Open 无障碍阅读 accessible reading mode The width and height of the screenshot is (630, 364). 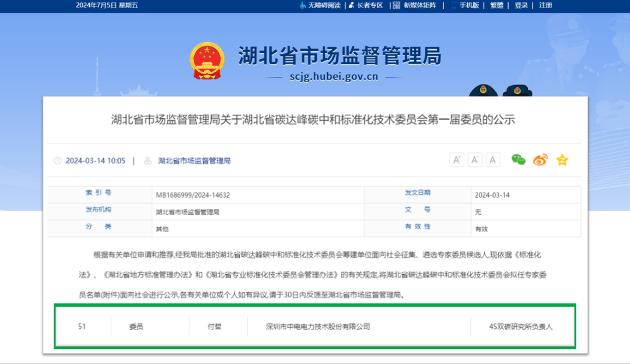[324, 5]
